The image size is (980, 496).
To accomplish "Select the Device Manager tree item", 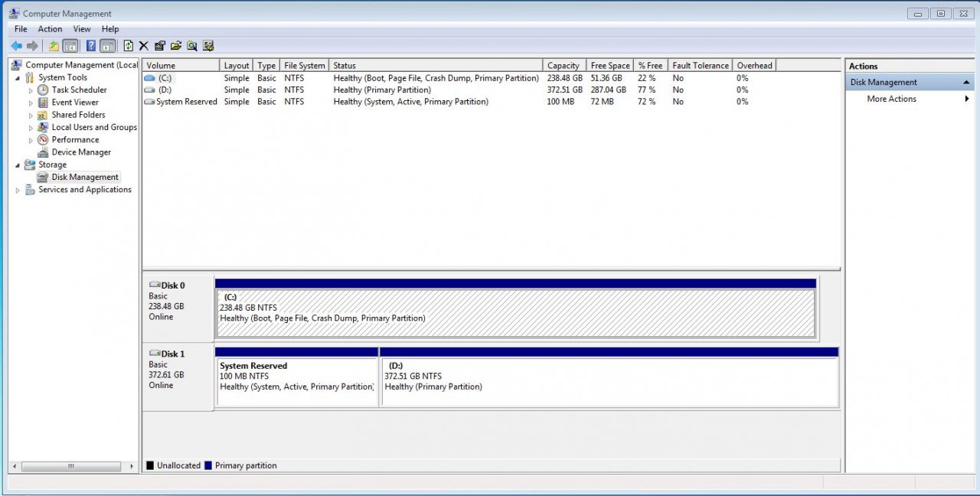I will [81, 152].
